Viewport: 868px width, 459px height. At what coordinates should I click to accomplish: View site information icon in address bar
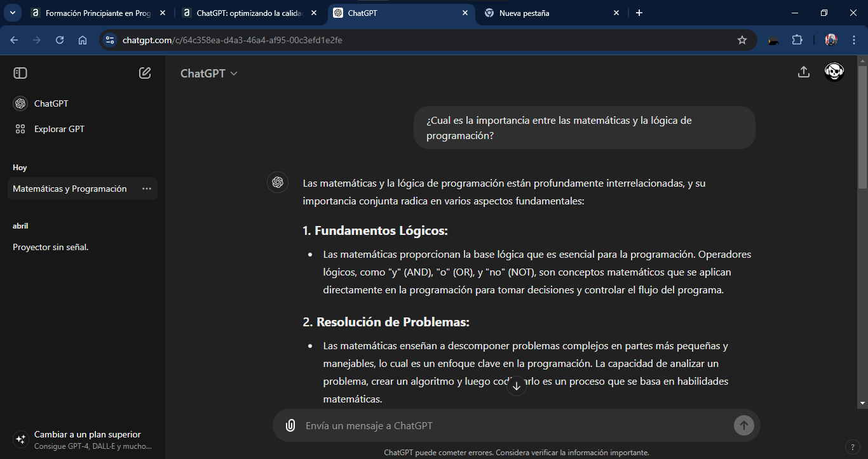(110, 40)
